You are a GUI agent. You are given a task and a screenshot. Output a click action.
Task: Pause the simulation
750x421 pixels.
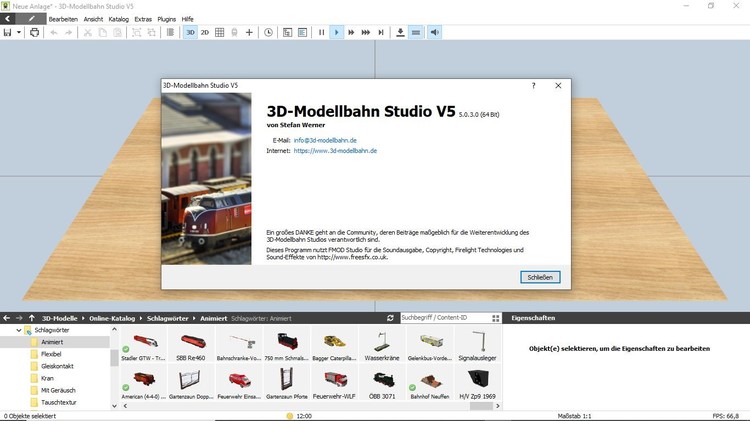pos(322,33)
